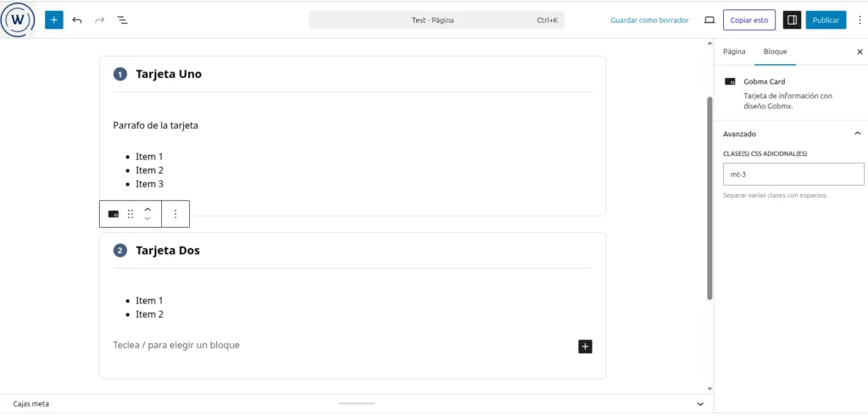Open the desktop preview view icon
The height and width of the screenshot is (416, 868).
709,19
